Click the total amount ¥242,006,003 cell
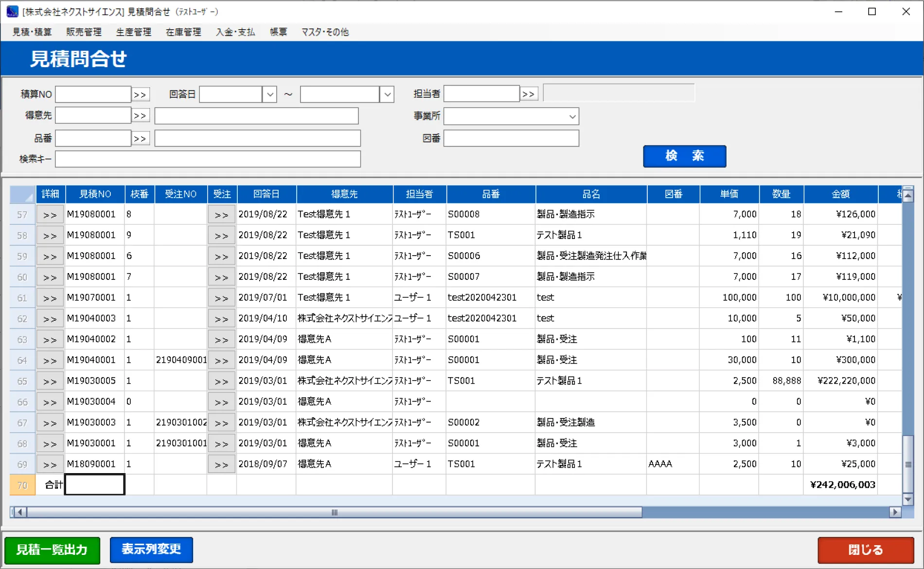 pos(841,485)
